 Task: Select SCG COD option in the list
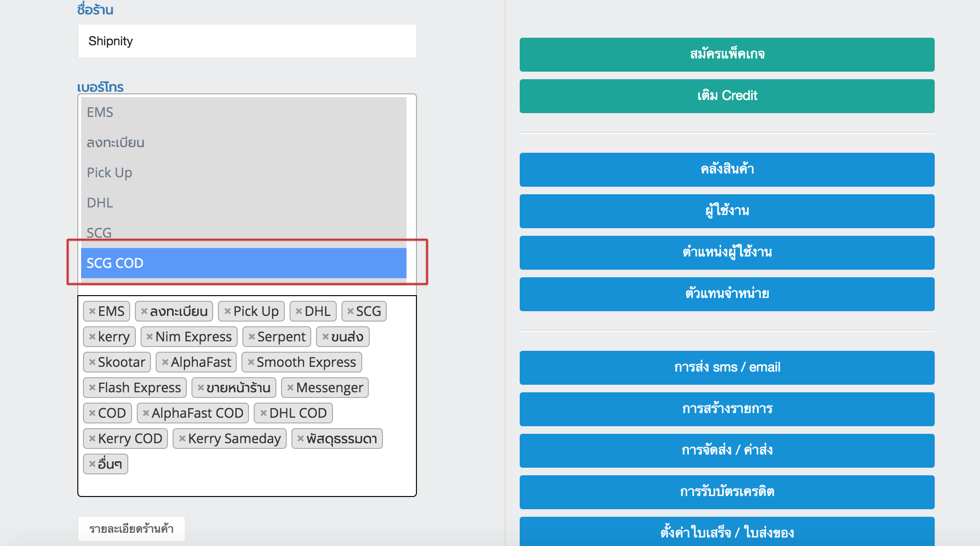coord(243,263)
